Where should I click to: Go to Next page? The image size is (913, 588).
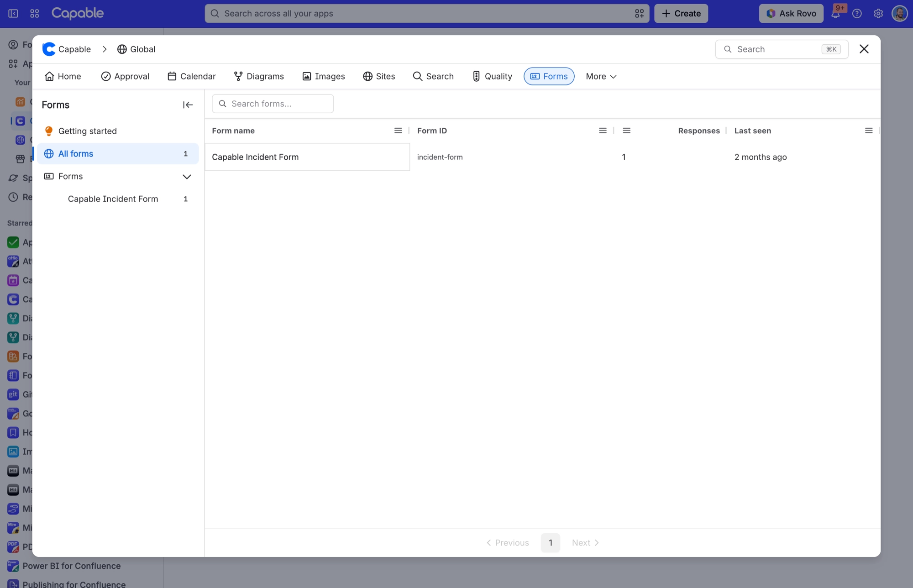pyautogui.click(x=585, y=543)
